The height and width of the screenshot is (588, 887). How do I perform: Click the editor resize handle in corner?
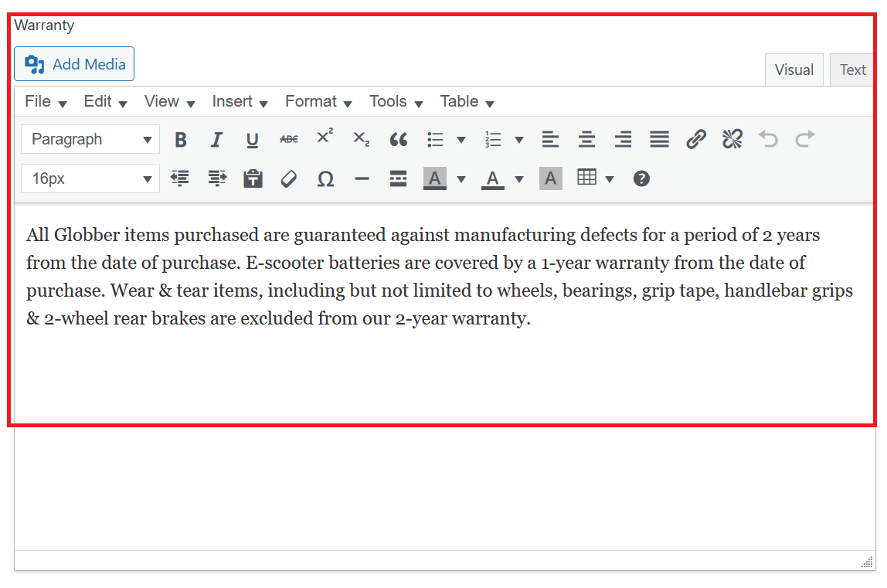point(867,562)
